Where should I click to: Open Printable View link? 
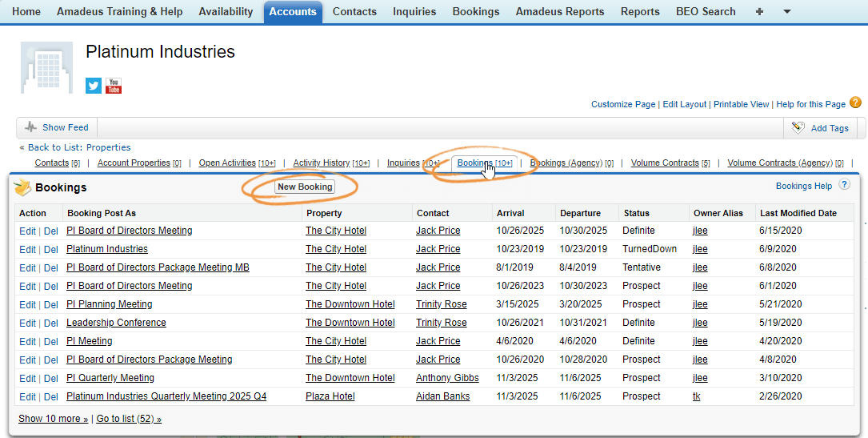(x=742, y=104)
